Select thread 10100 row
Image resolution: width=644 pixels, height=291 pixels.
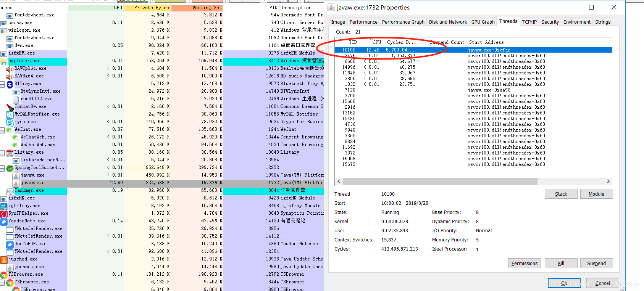(474, 50)
